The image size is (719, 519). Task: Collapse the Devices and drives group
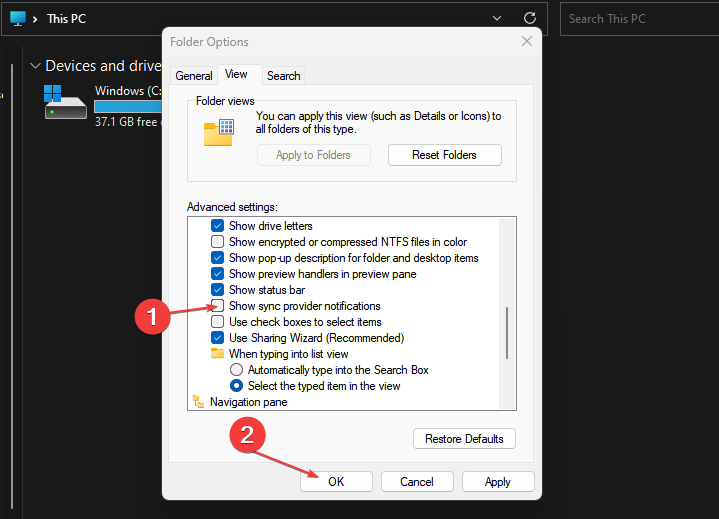(35, 66)
